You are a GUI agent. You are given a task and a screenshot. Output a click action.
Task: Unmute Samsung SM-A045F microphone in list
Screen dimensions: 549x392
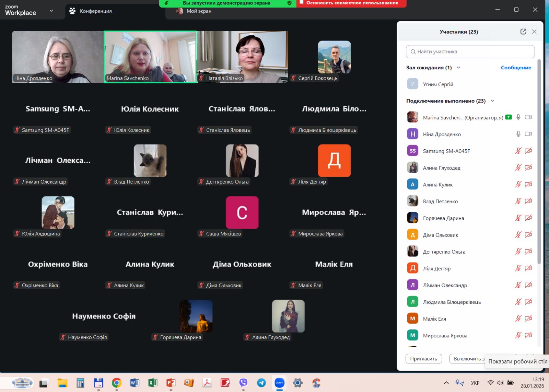tap(518, 151)
